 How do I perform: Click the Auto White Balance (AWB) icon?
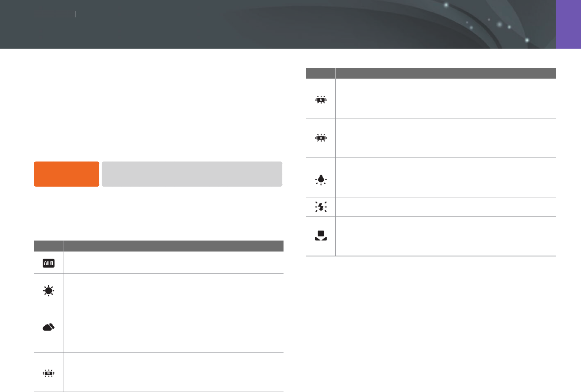pyautogui.click(x=49, y=263)
